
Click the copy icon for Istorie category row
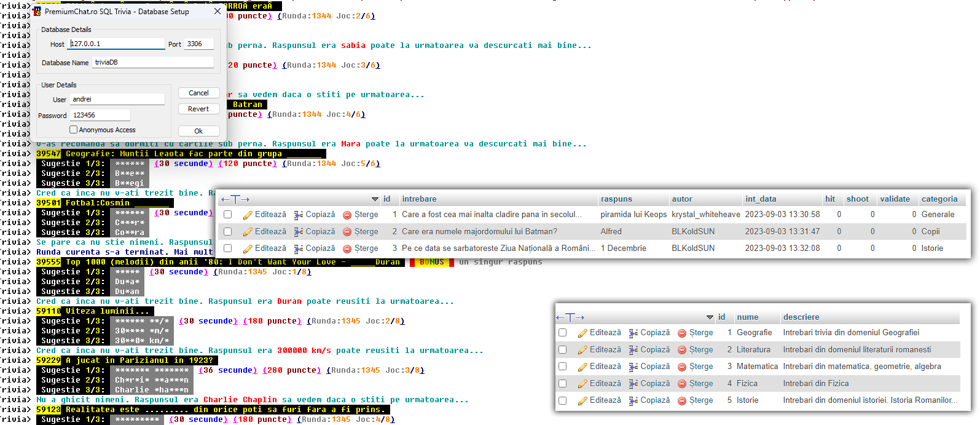(x=633, y=400)
